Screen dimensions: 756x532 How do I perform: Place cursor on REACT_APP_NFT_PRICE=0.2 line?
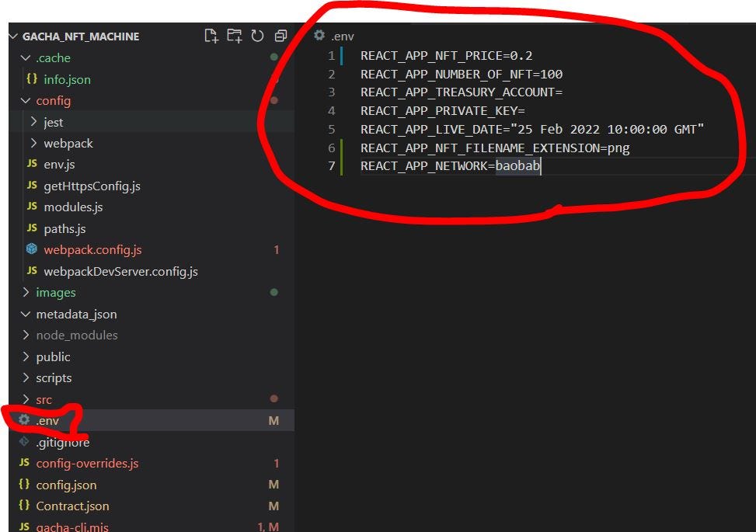[x=447, y=56]
